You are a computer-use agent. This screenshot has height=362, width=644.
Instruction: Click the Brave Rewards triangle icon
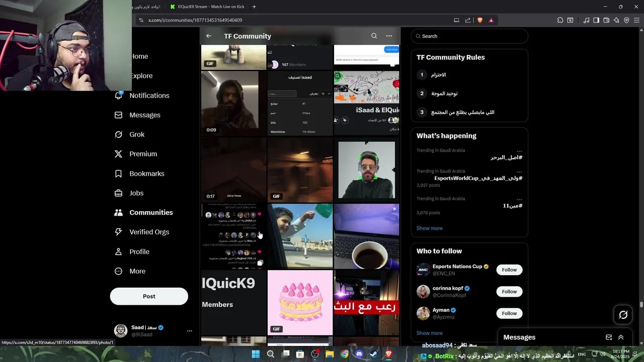tap(491, 20)
